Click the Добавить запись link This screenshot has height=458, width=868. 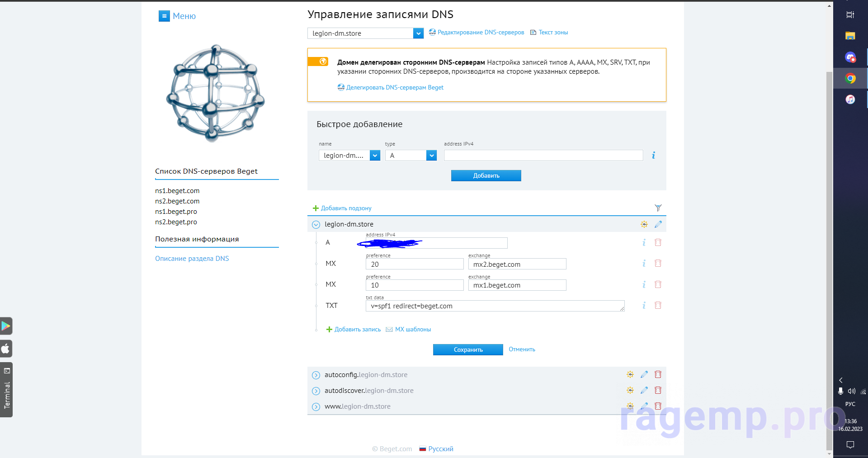357,330
